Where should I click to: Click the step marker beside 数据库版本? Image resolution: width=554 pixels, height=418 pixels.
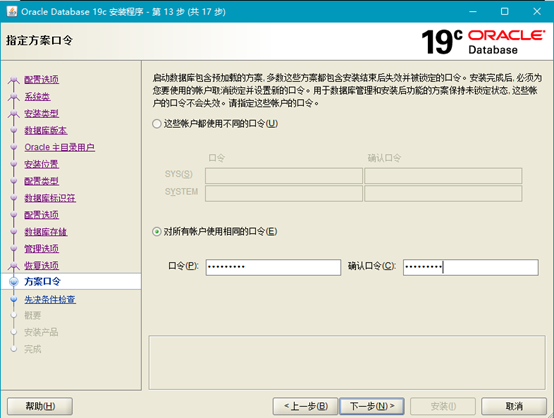[x=14, y=130]
